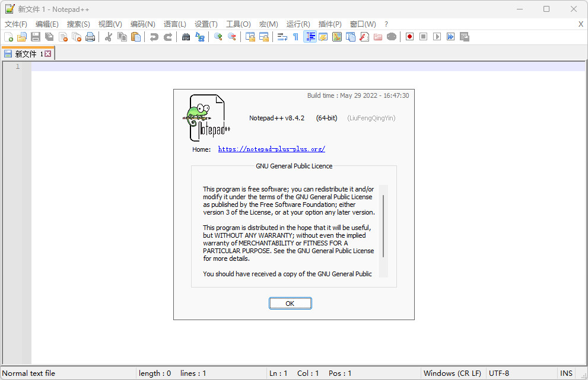Toggle synchronized vertical scrolling
The image size is (588, 380).
click(x=251, y=36)
